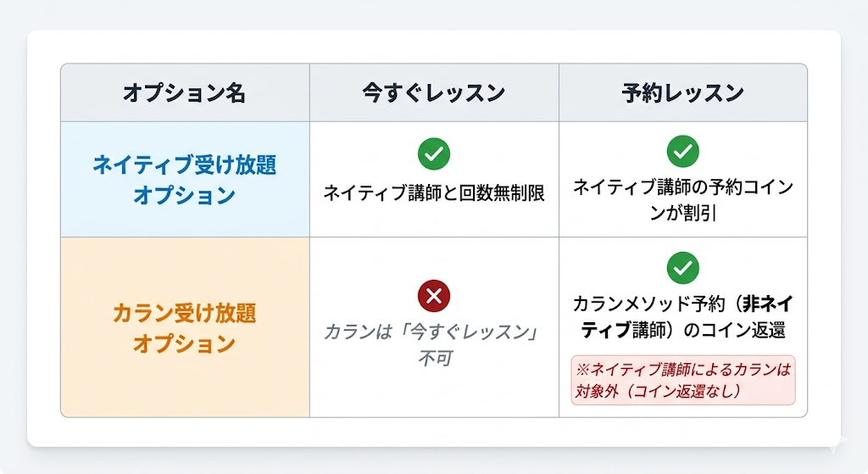Click the gray italic word 不可
Image resolution: width=868 pixels, height=474 pixels.
[x=434, y=358]
